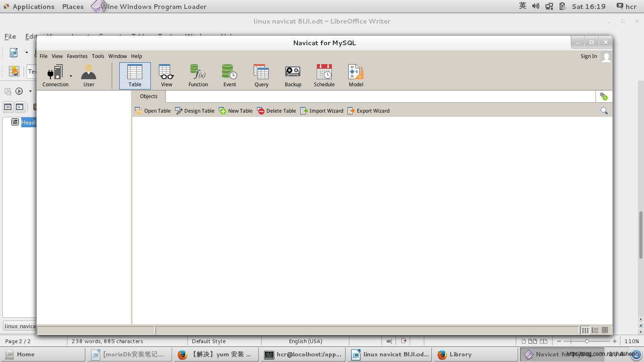Click the add tab icon beside Objects
Viewport: 644px width, 362px height.
coord(603,96)
